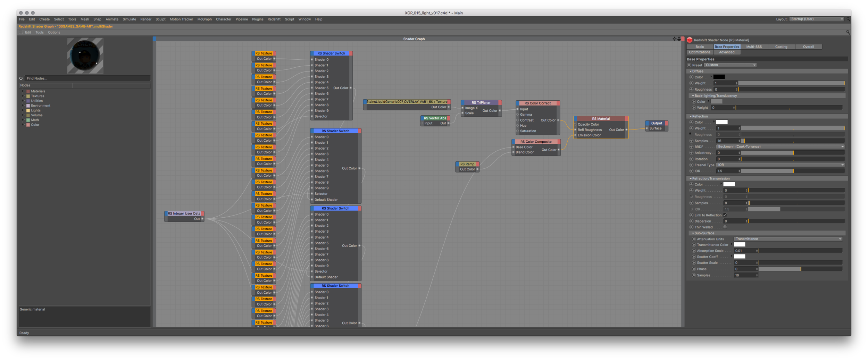Screen dimensions: 868x360
Task: Click the red Redshift Shader Node cube icon
Action: tap(690, 40)
